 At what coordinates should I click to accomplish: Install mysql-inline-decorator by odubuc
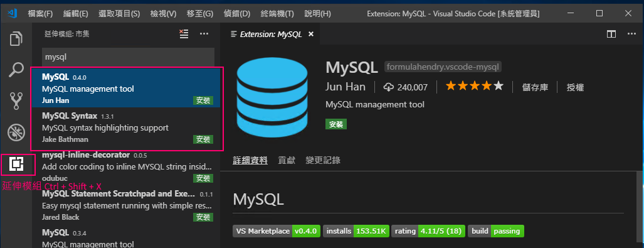(x=203, y=178)
